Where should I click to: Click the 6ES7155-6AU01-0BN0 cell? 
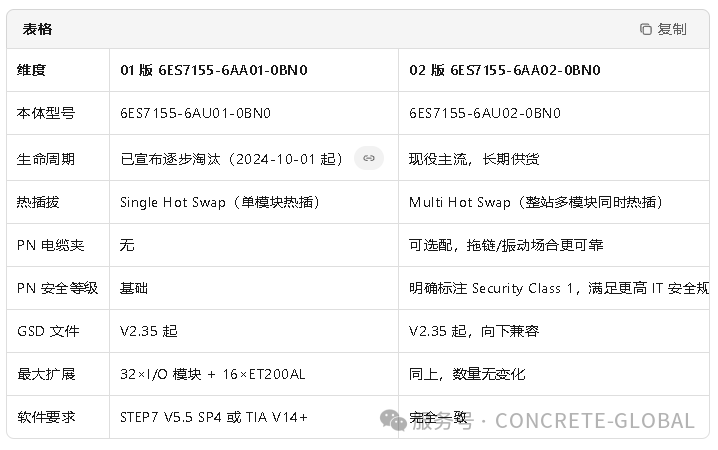tap(195, 114)
